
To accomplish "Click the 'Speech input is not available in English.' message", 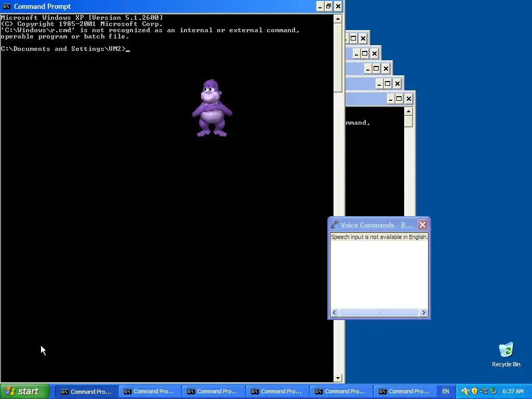I will tap(379, 237).
